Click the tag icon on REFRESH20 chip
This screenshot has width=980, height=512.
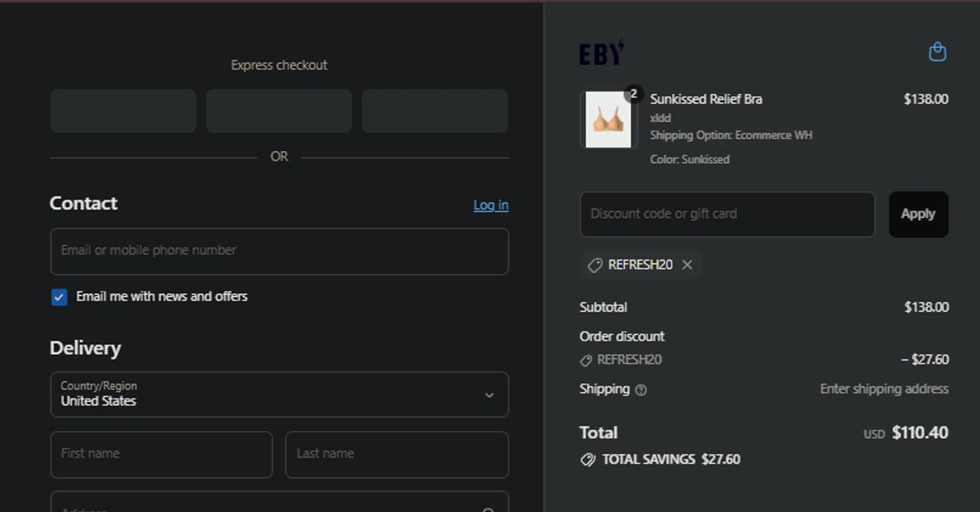coord(595,265)
